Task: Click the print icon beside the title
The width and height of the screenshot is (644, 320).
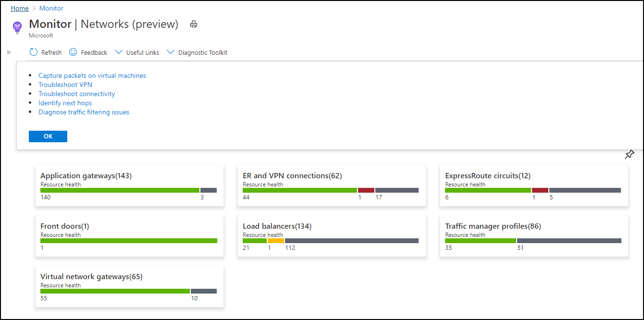Action: pos(194,25)
